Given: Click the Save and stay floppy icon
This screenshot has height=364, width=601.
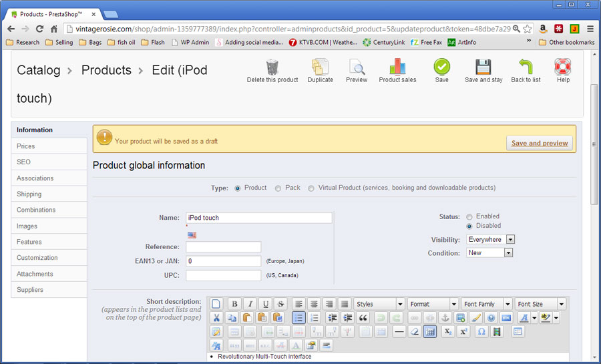Looking at the screenshot, I should pos(483,67).
